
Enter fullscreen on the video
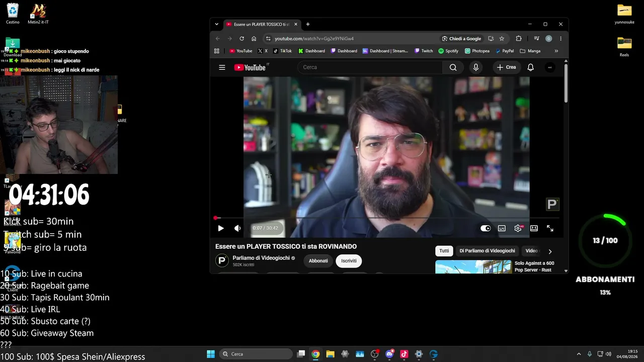coord(550,228)
